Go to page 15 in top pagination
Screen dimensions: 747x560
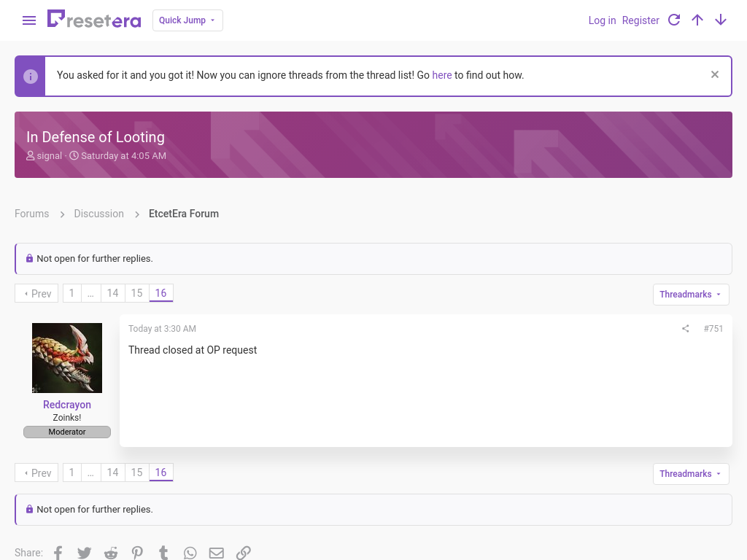click(x=136, y=293)
